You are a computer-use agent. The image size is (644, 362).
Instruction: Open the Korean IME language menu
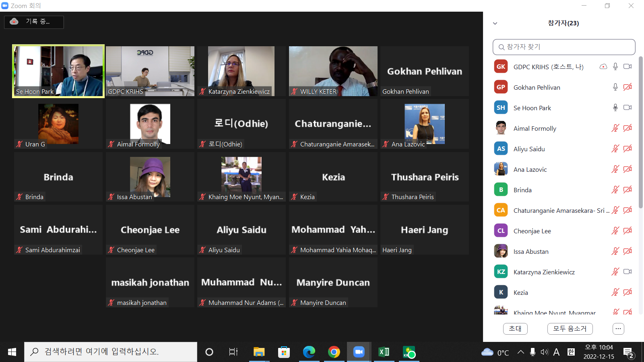point(570,352)
